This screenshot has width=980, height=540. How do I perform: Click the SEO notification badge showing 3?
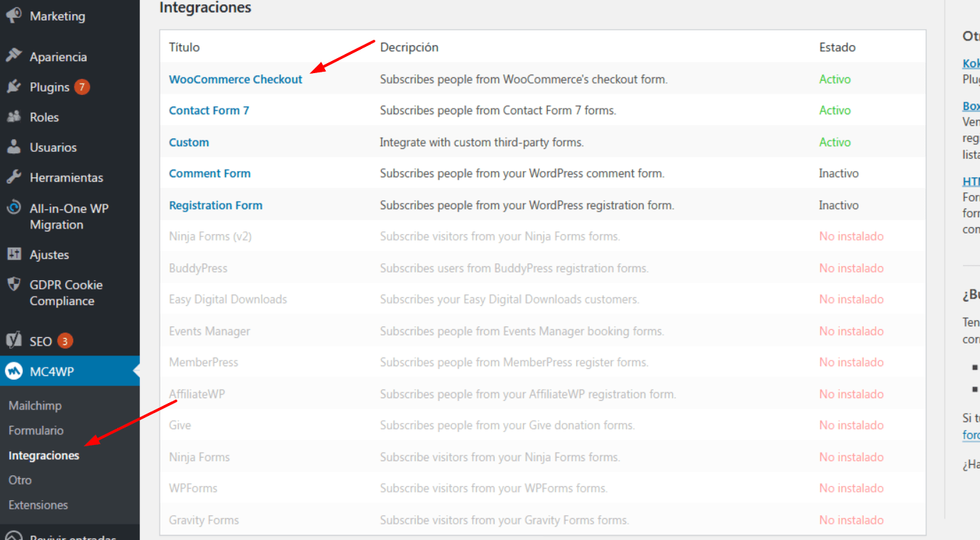point(65,341)
